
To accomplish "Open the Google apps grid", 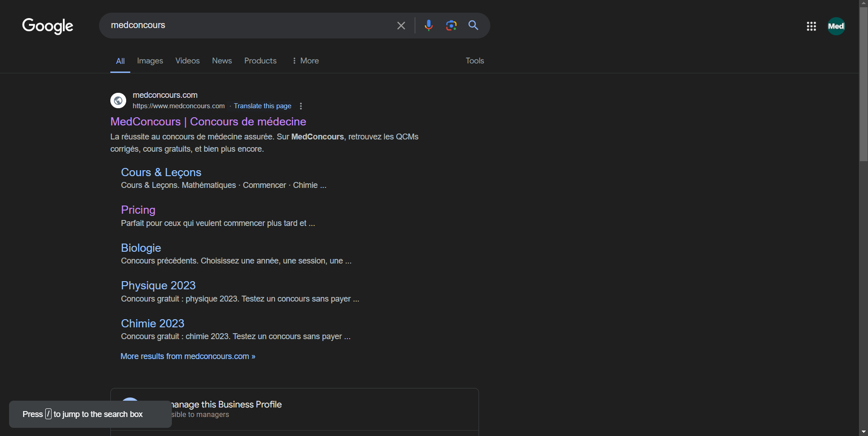I will coord(811,26).
